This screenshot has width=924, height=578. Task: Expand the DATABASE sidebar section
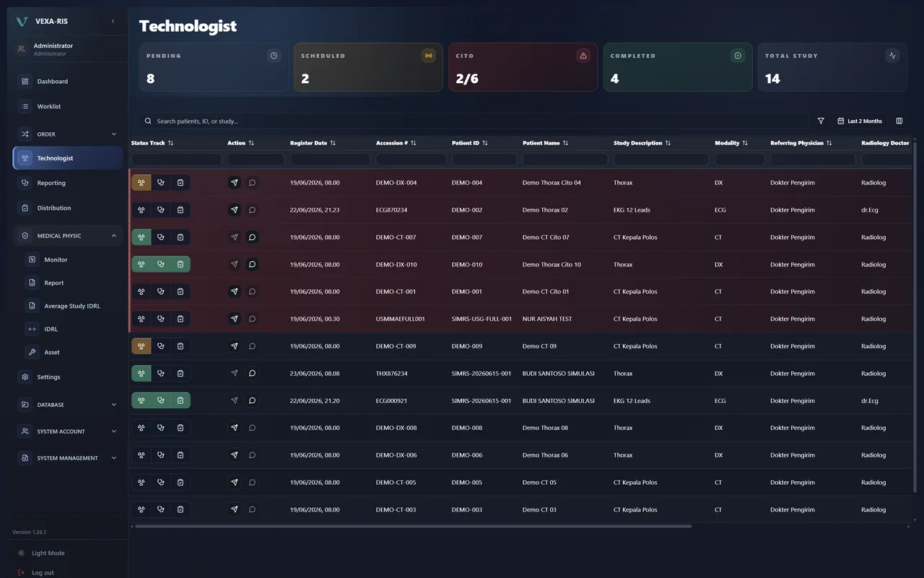point(68,405)
